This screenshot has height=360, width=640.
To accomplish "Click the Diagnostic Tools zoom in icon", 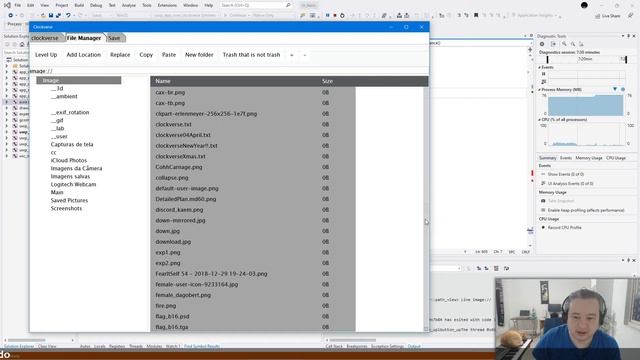I will [x=564, y=44].
